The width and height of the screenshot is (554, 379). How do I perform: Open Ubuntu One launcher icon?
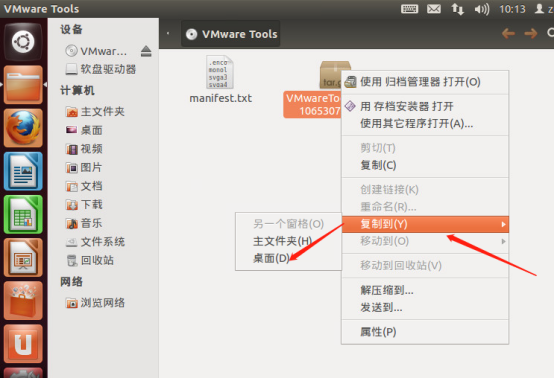click(23, 344)
